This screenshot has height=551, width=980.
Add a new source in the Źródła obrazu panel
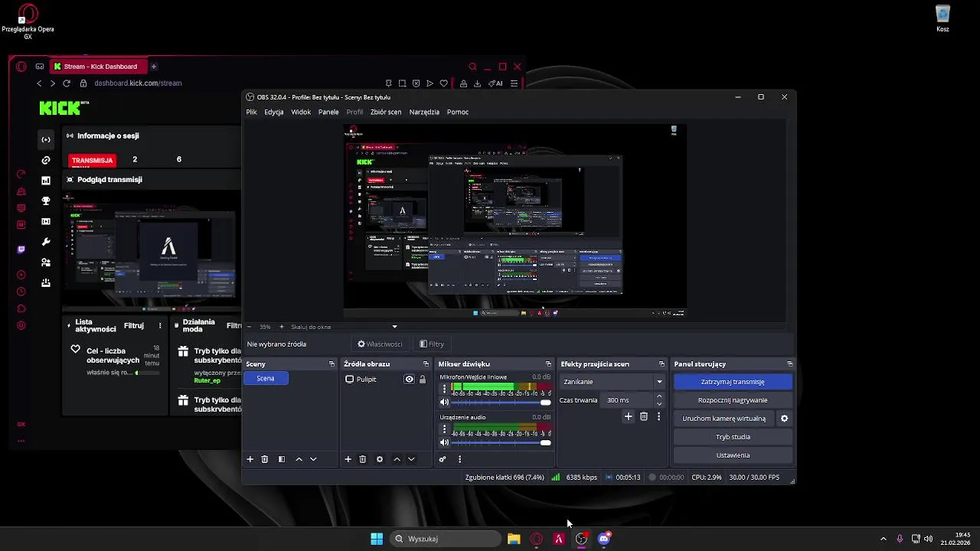[x=348, y=459]
